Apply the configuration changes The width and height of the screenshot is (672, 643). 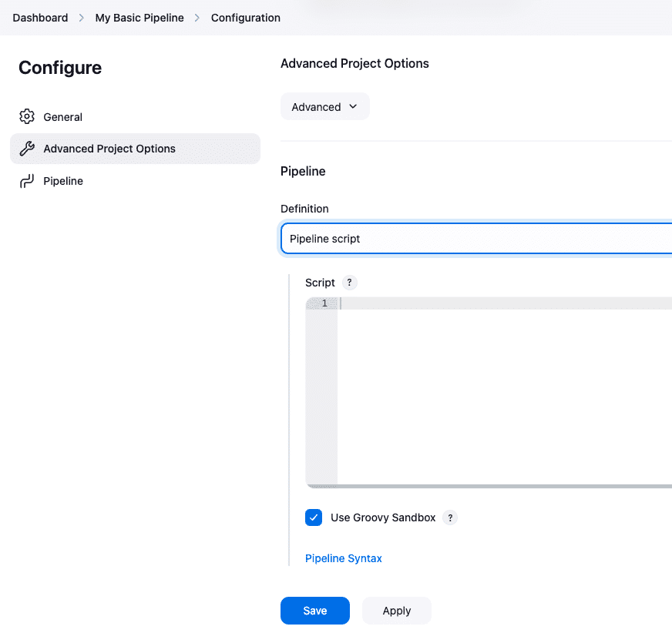point(397,611)
